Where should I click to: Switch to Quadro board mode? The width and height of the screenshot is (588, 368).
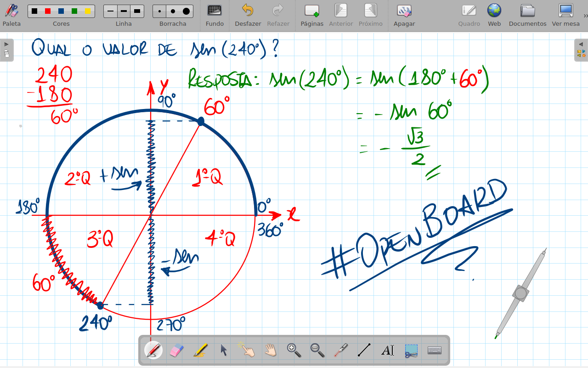click(x=469, y=15)
